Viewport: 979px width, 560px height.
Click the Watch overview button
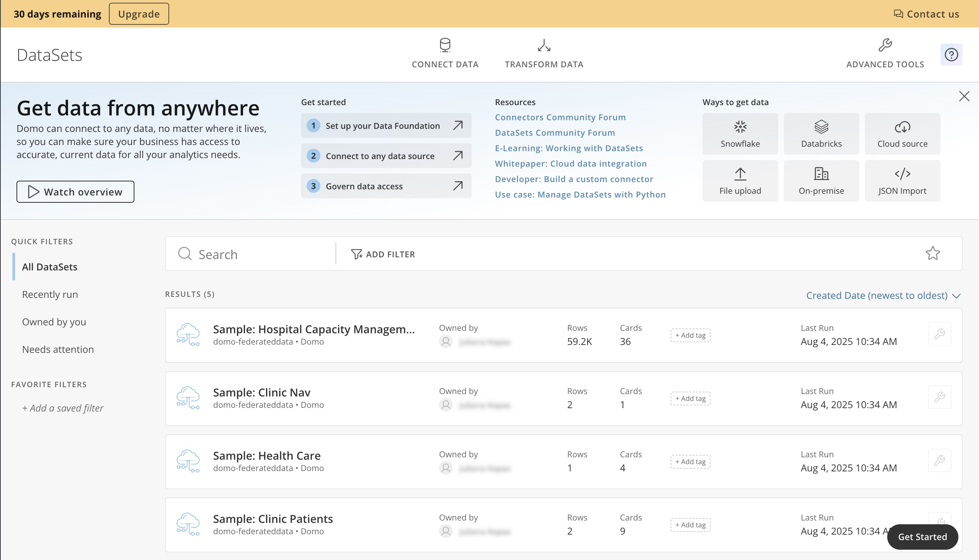pyautogui.click(x=75, y=192)
